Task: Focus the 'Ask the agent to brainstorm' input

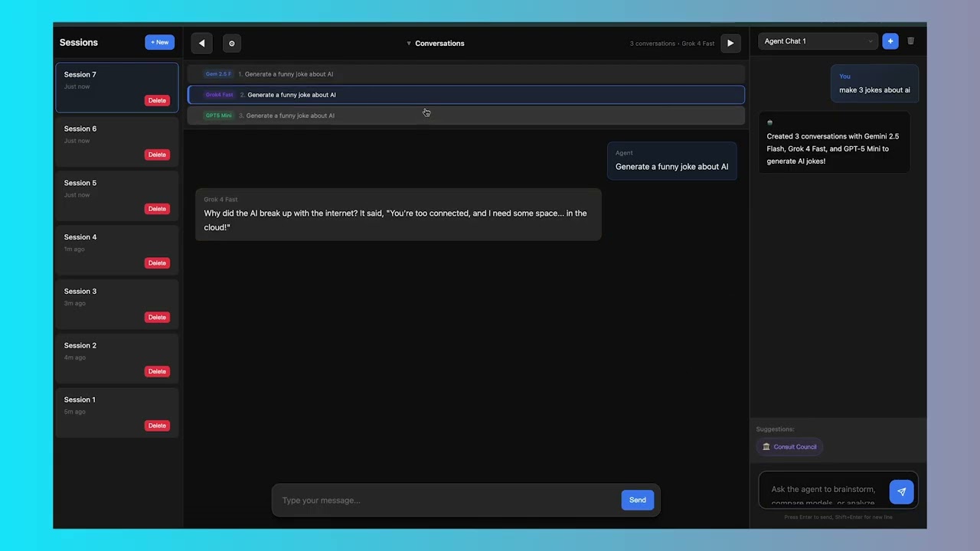Action: point(824,491)
